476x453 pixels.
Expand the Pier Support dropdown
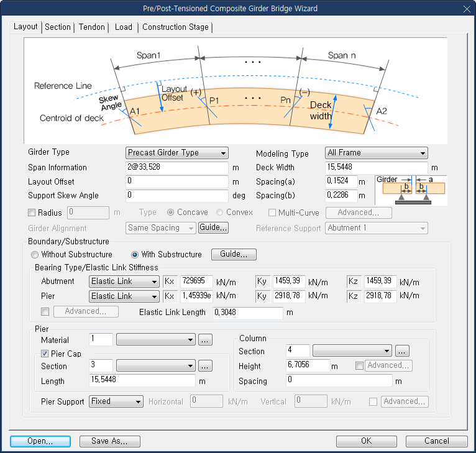click(116, 401)
